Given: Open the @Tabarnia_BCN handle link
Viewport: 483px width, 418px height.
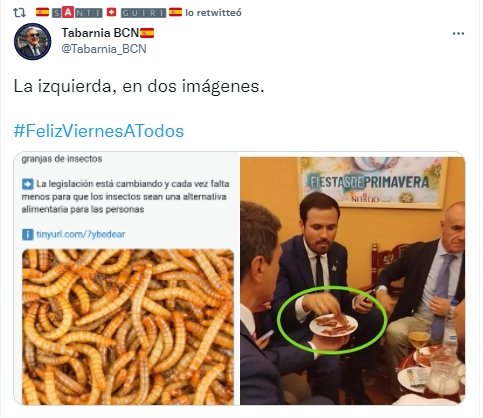Looking at the screenshot, I should (104, 49).
